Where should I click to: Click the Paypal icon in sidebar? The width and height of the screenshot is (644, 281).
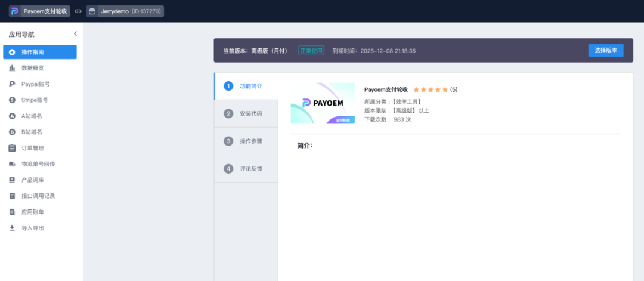(x=12, y=84)
